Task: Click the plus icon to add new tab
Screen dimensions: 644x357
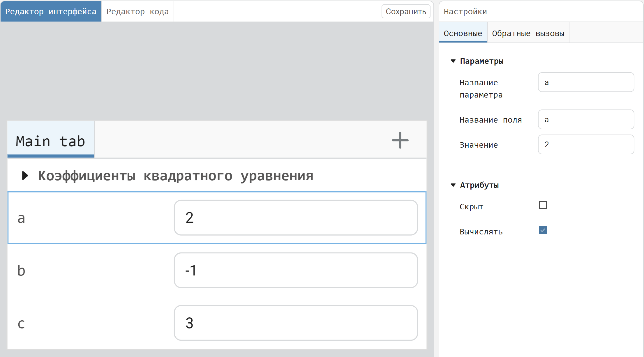Action: coord(400,140)
